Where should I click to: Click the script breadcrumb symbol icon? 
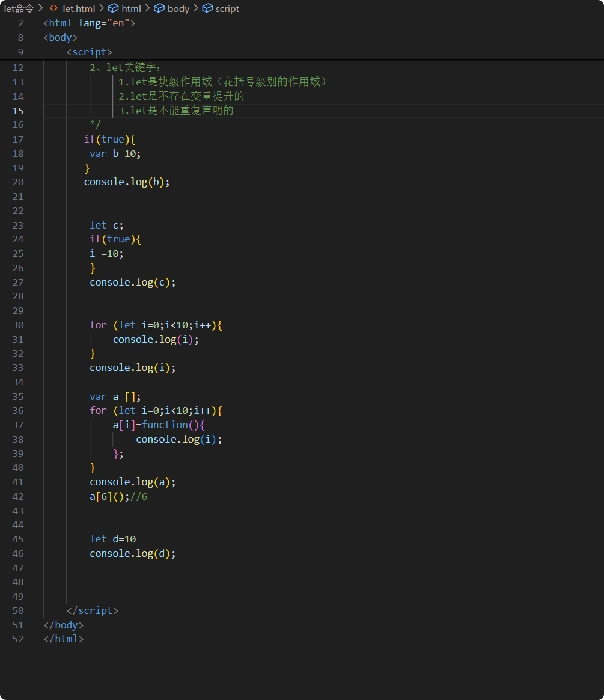(x=207, y=8)
